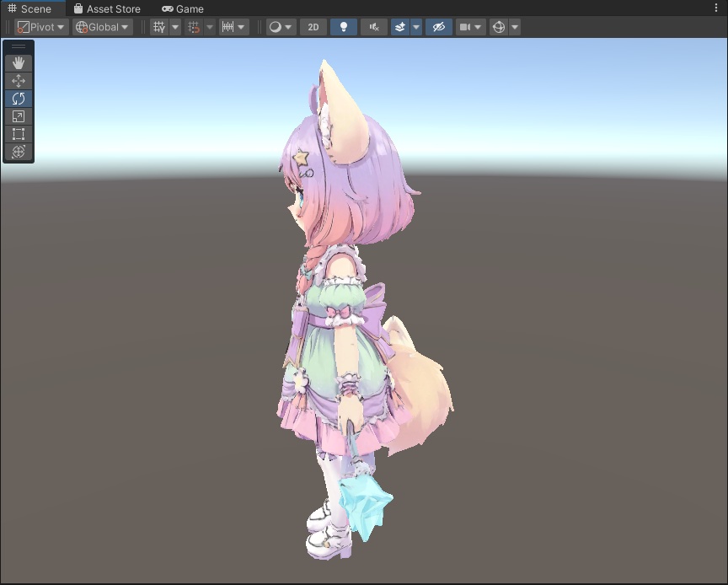This screenshot has width=728, height=585.
Task: Mute scene audio
Action: [372, 27]
